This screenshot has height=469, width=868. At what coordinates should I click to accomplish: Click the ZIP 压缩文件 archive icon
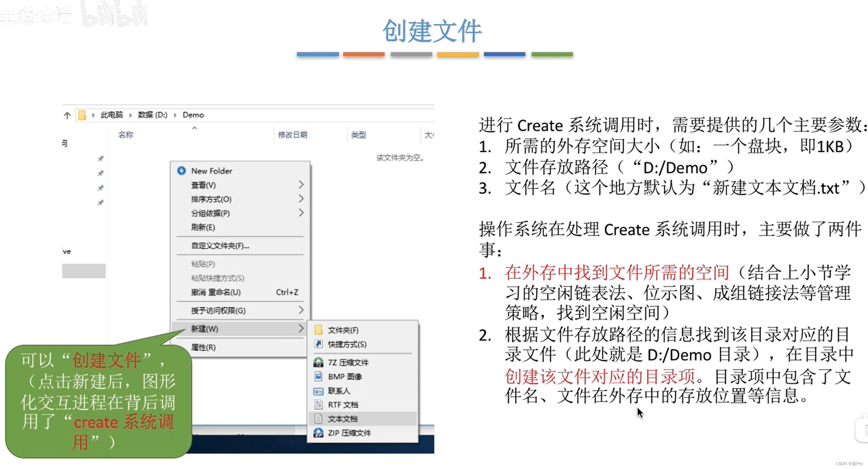tap(318, 432)
